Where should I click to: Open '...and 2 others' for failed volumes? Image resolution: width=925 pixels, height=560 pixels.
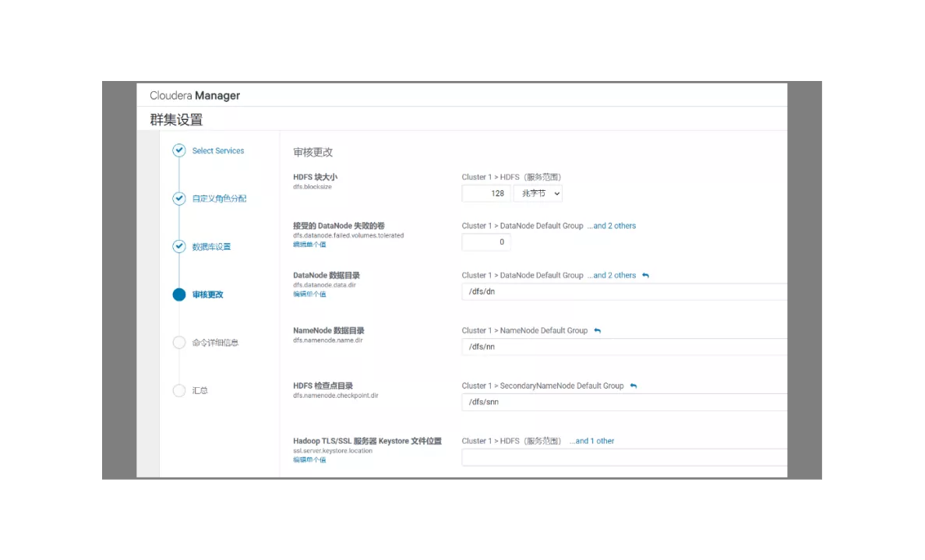point(611,226)
